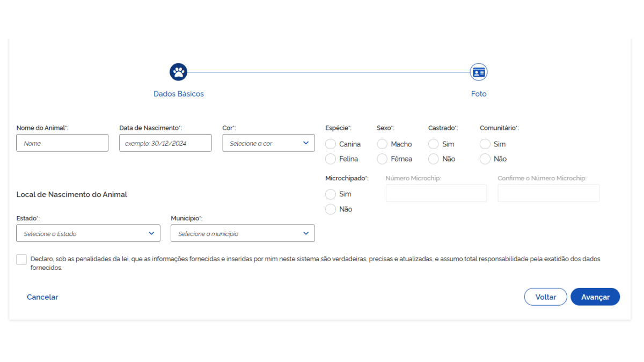This screenshot has height=362, width=644.
Task: Switch to the Foto step label
Action: pos(479,94)
